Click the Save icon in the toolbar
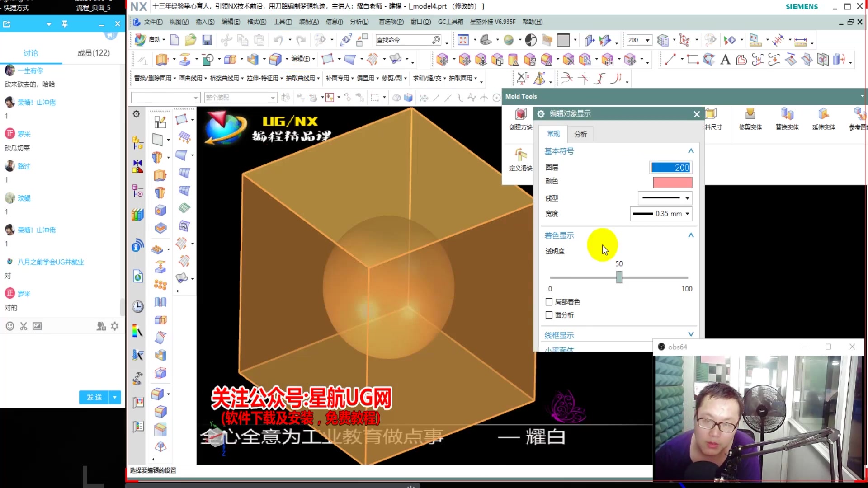 tap(207, 40)
